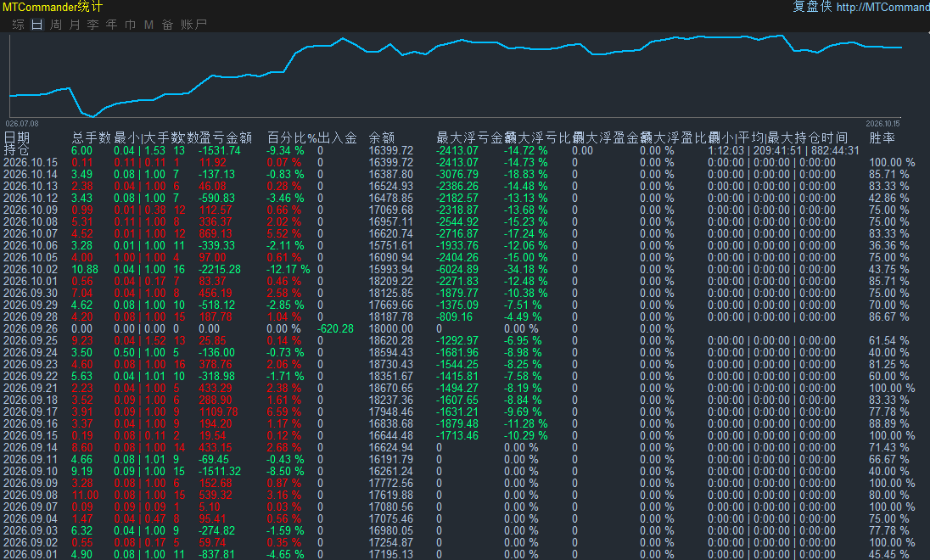Image resolution: width=930 pixels, height=560 pixels.
Task: Click the win rate 43.75 %
Action: [x=889, y=269]
